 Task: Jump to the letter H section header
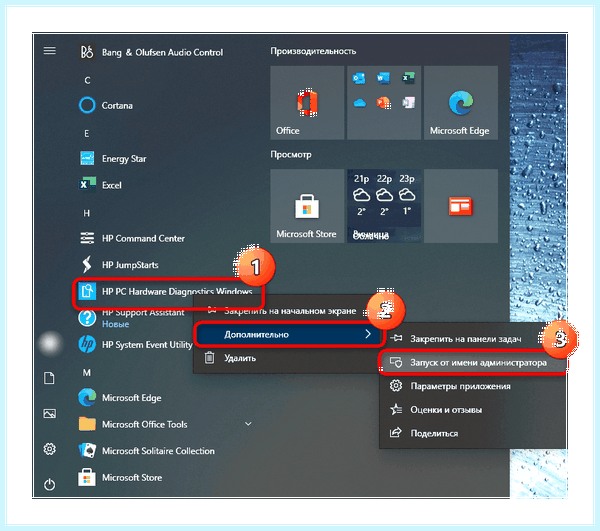[x=87, y=213]
